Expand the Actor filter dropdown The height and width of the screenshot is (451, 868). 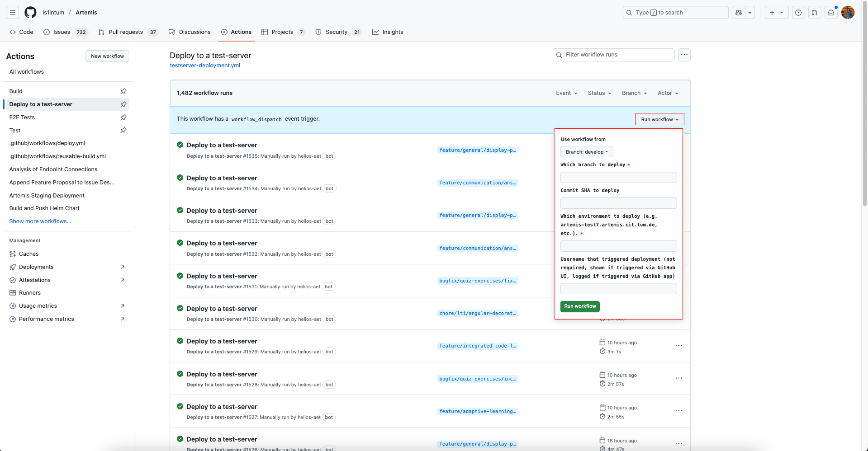(x=668, y=93)
